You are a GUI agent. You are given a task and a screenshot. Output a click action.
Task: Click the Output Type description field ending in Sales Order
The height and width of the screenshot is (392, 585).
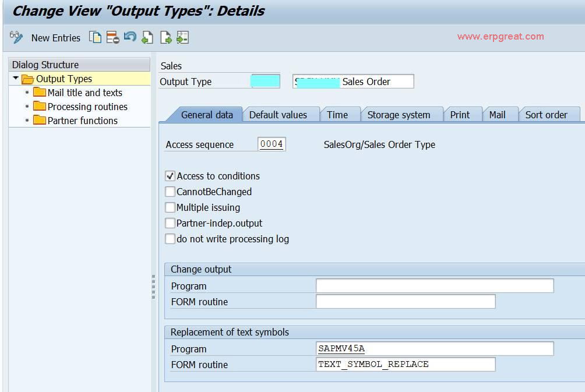point(353,82)
